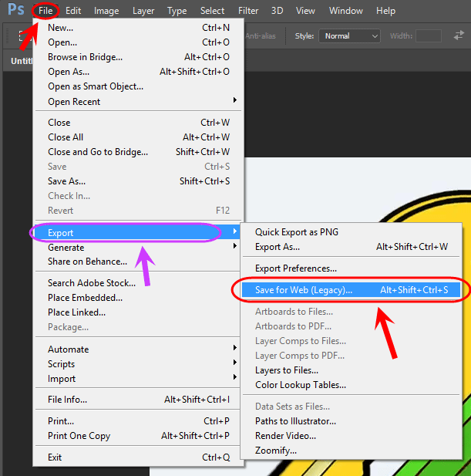This screenshot has width=471, height=476.
Task: Choose New... from the File menu
Action: (139, 28)
